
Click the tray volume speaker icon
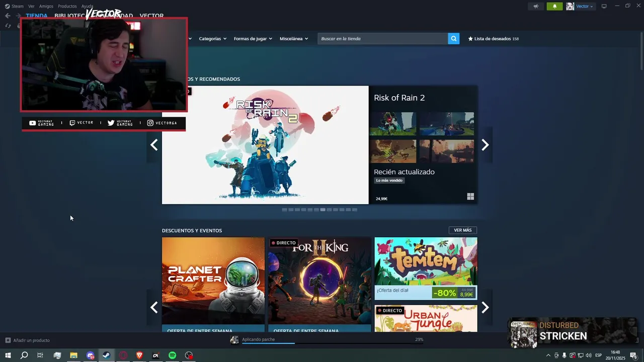[x=589, y=355]
